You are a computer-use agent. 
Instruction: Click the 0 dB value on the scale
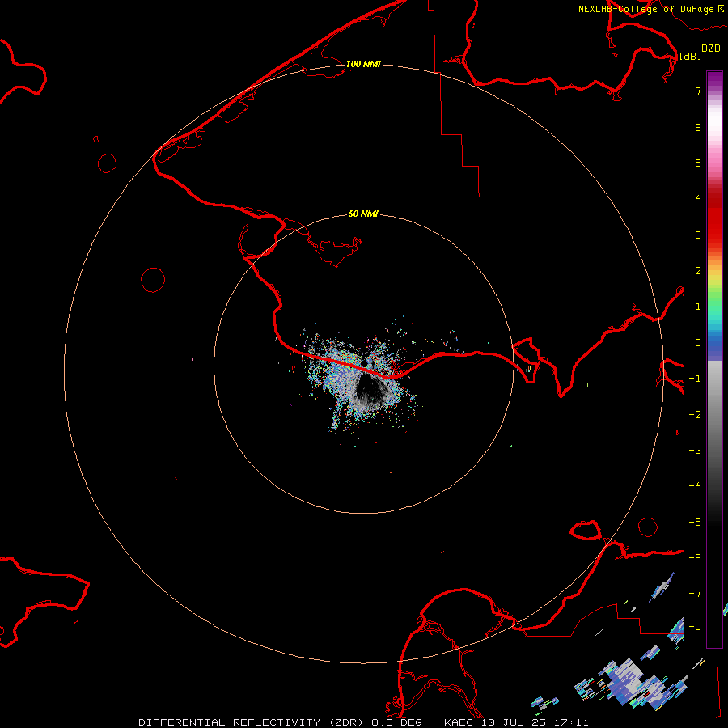tap(698, 343)
